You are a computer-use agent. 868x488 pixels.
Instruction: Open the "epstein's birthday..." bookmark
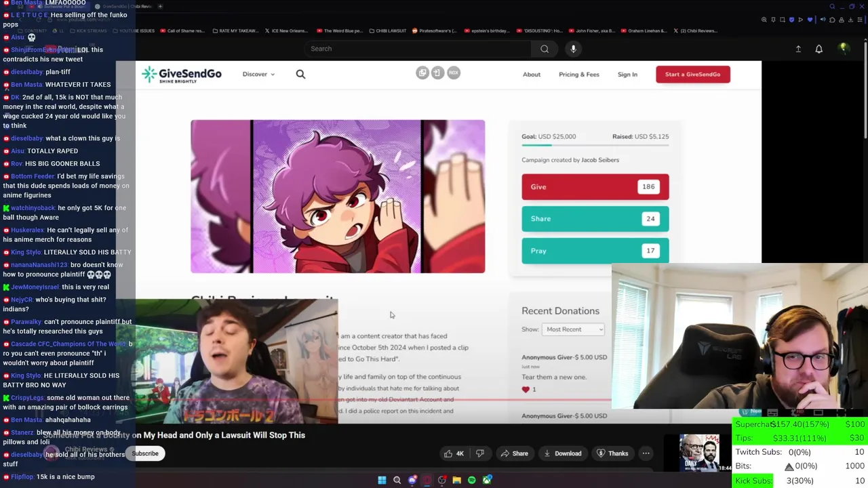pos(486,30)
